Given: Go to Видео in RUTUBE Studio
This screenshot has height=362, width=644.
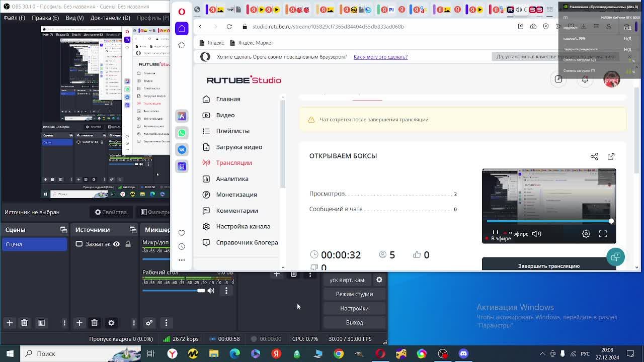Looking at the screenshot, I should [225, 115].
